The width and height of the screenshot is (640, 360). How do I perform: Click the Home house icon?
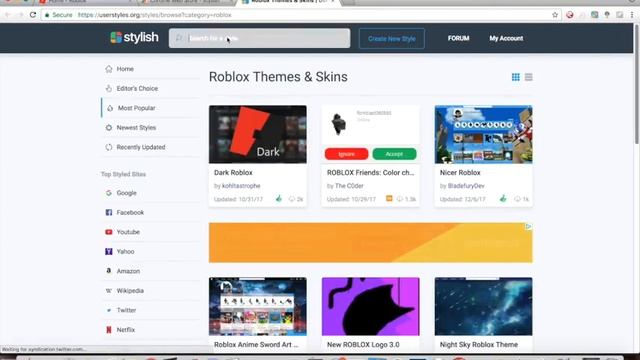pos(109,69)
